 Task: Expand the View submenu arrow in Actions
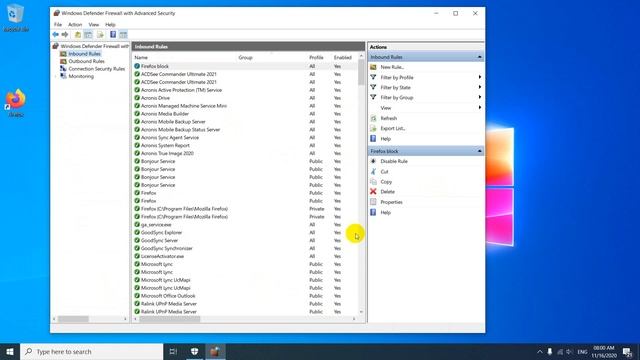tap(480, 108)
